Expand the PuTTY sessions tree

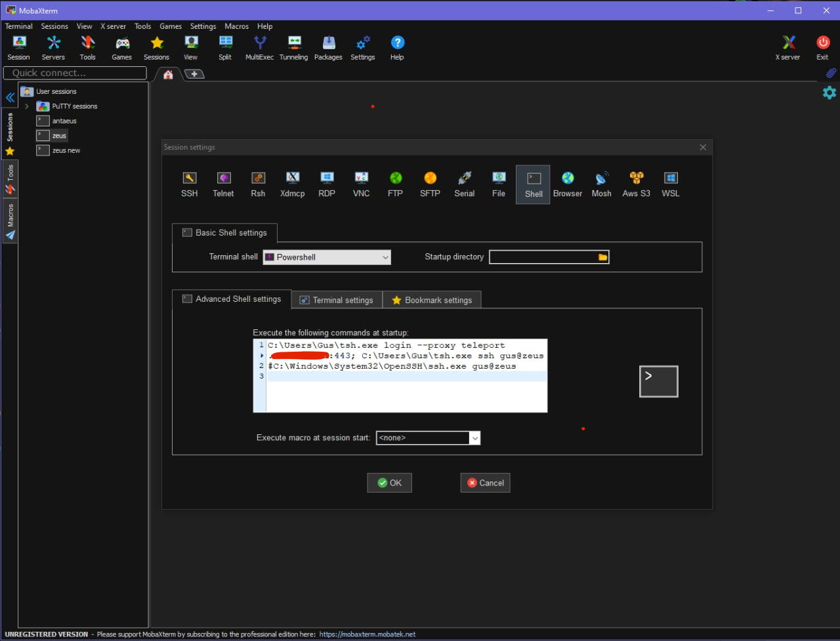point(26,106)
